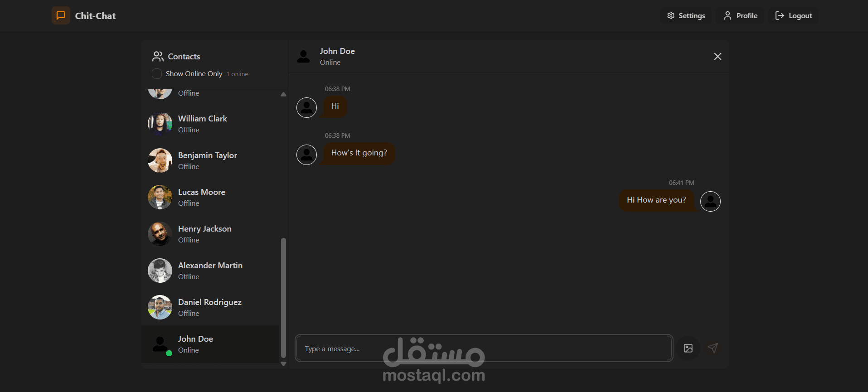The height and width of the screenshot is (392, 868).
Task: Click the "Hi How are you?" message bubble
Action: click(x=657, y=200)
